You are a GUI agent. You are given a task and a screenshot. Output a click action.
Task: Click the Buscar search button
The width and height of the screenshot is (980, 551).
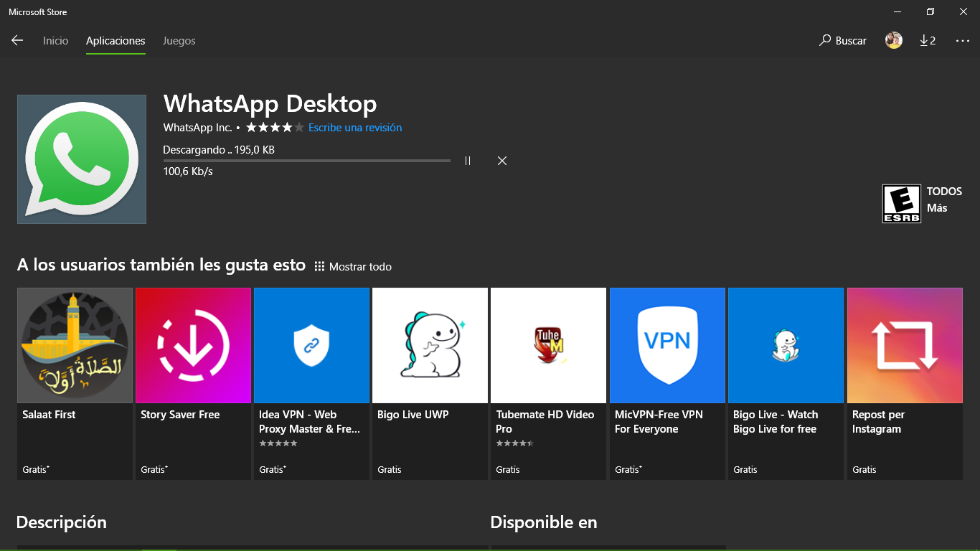[x=843, y=41]
